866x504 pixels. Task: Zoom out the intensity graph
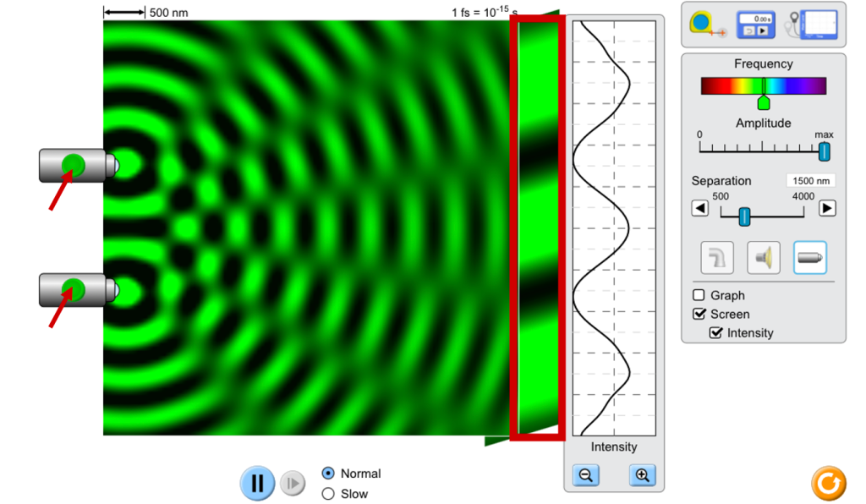pos(586,474)
